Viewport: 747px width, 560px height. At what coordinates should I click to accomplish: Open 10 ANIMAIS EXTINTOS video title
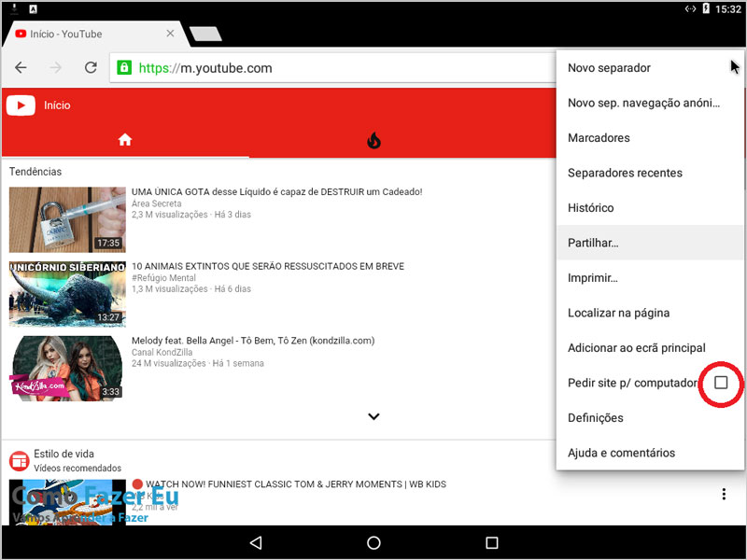point(268,266)
